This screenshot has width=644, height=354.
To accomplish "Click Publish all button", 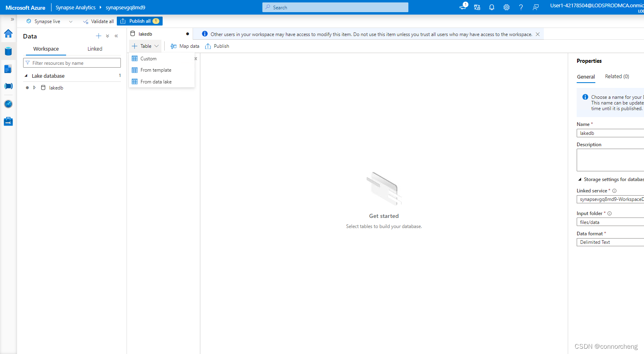I will pos(140,21).
